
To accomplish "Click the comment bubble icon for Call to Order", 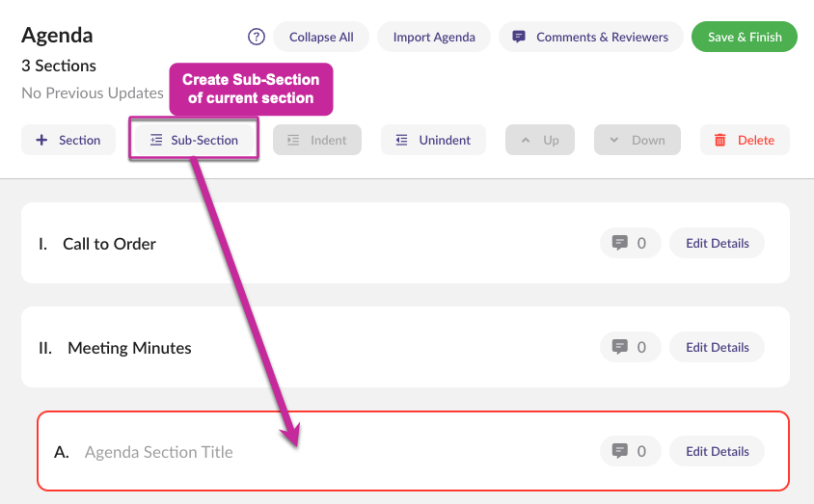I will point(619,243).
